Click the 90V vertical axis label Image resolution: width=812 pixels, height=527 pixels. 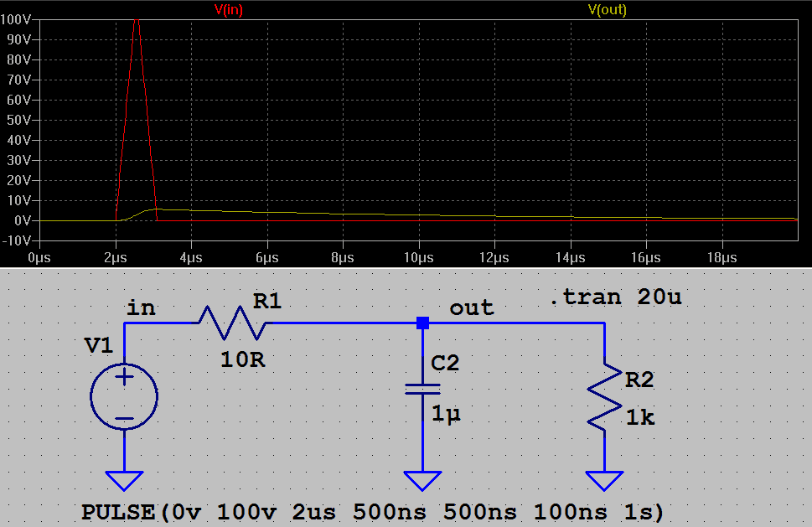click(x=19, y=40)
